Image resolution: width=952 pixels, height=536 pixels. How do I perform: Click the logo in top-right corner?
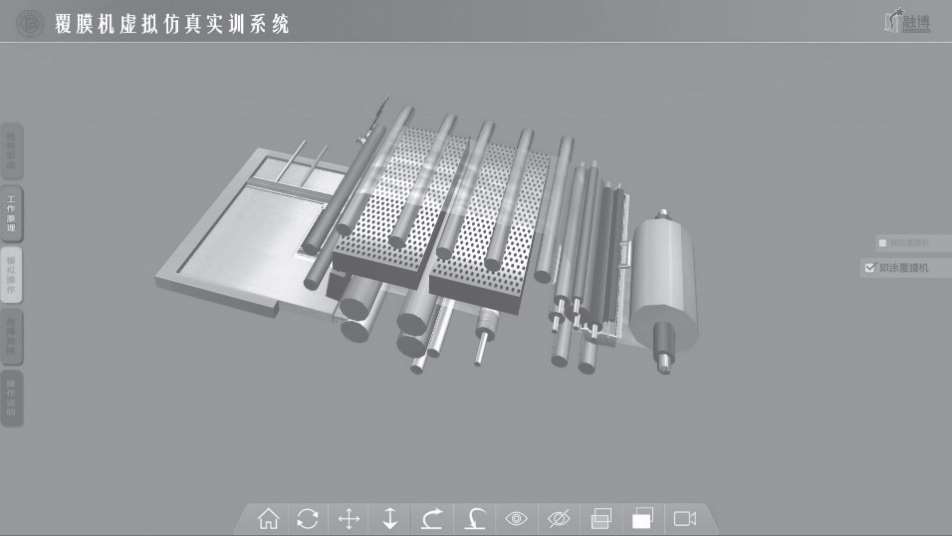(x=906, y=21)
